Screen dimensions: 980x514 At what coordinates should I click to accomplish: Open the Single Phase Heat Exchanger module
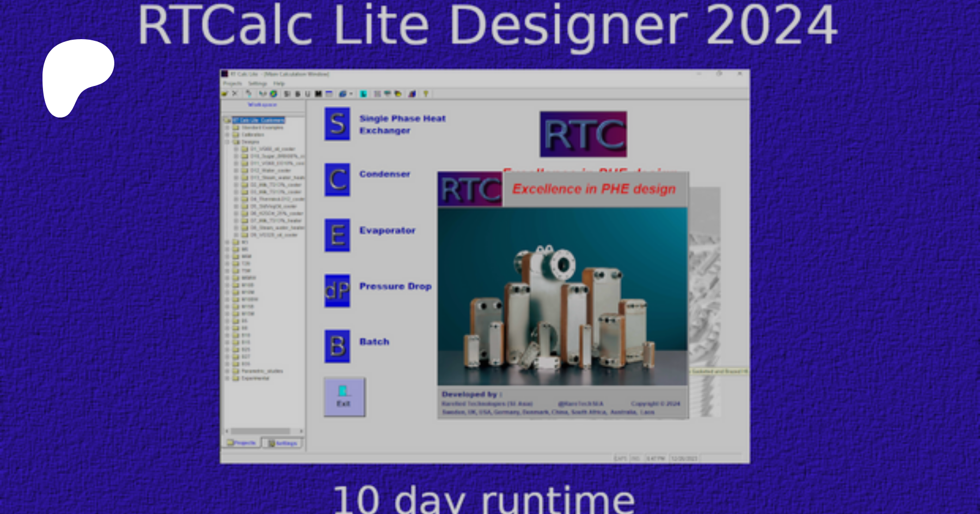pyautogui.click(x=337, y=124)
